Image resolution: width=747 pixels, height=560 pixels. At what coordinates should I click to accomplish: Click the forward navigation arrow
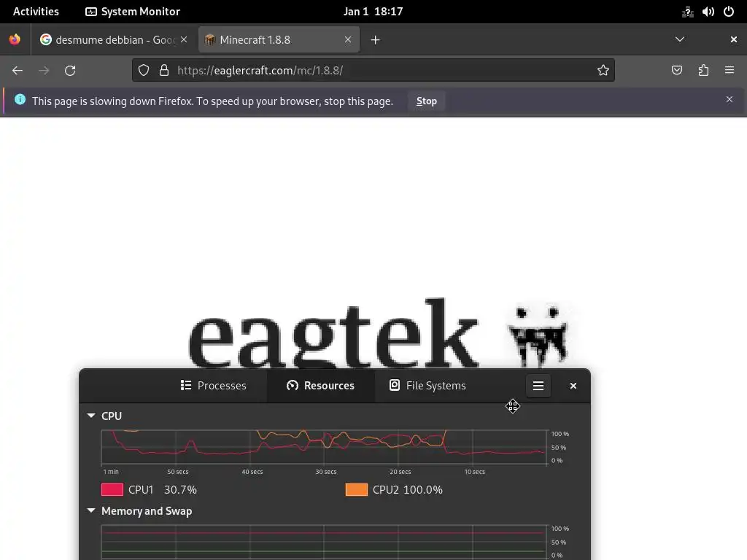point(44,71)
